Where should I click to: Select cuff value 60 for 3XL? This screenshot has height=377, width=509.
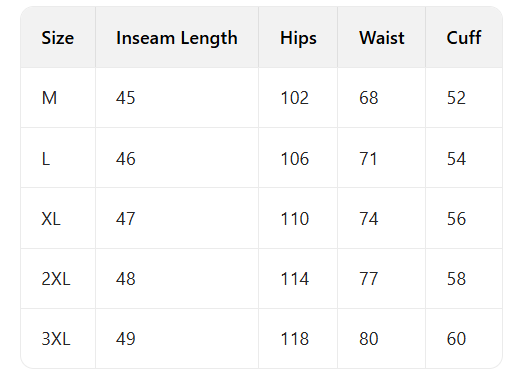tap(456, 339)
